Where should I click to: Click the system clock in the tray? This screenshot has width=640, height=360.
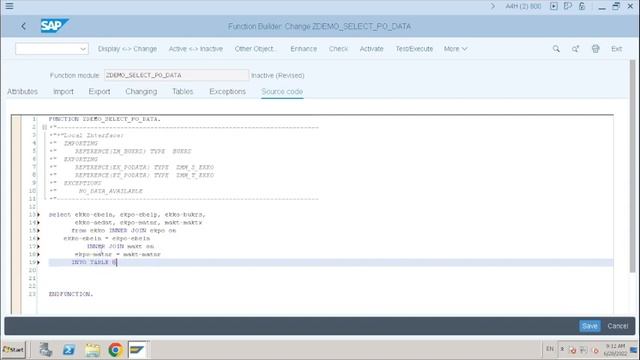click(615, 350)
